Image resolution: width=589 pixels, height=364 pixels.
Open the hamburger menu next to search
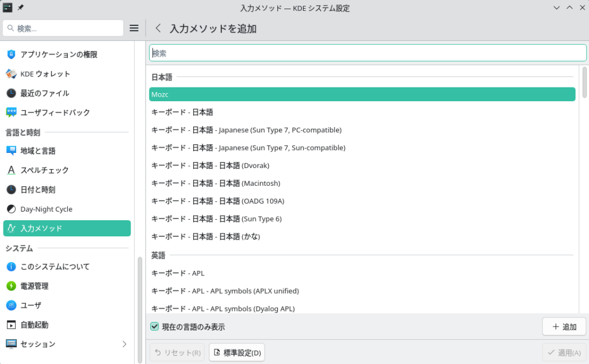point(134,28)
